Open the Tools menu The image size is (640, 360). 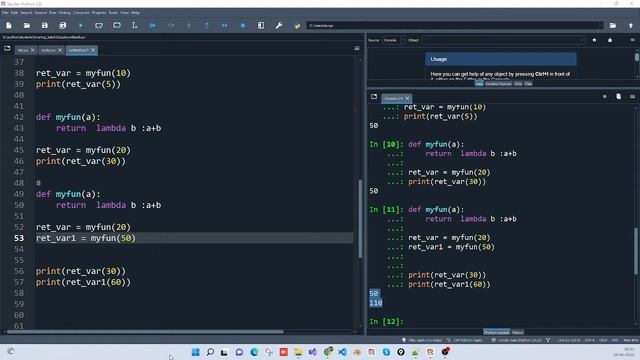[113, 13]
